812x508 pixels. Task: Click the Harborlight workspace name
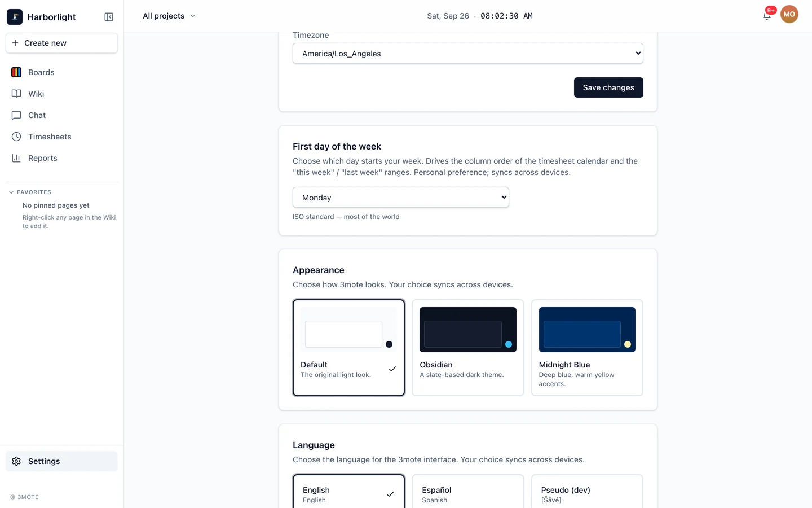tap(51, 17)
